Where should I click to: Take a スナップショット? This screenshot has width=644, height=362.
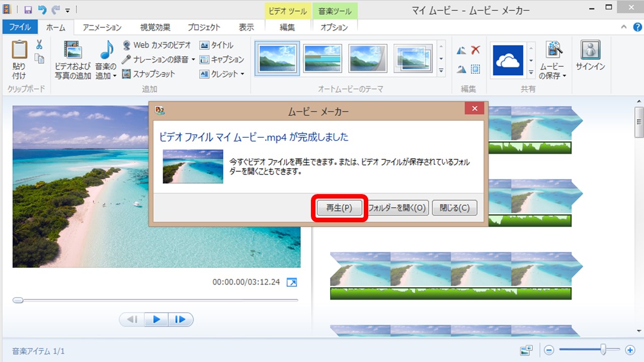tap(148, 74)
